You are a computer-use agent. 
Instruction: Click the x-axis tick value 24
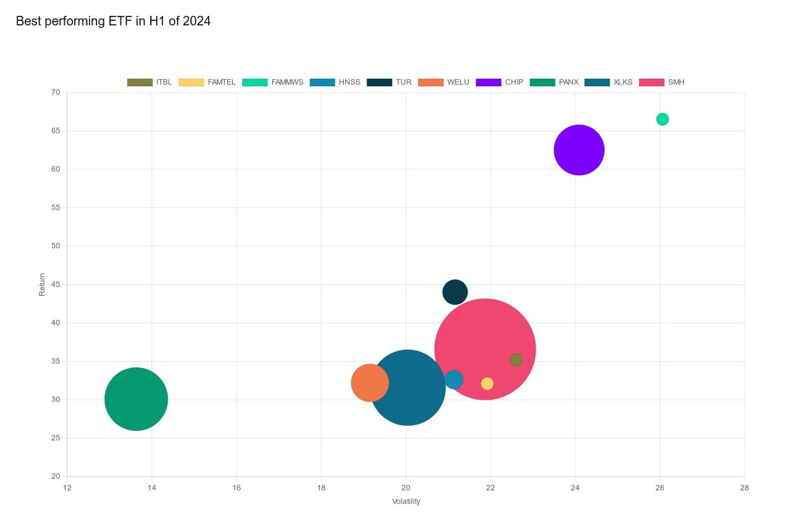tap(575, 488)
